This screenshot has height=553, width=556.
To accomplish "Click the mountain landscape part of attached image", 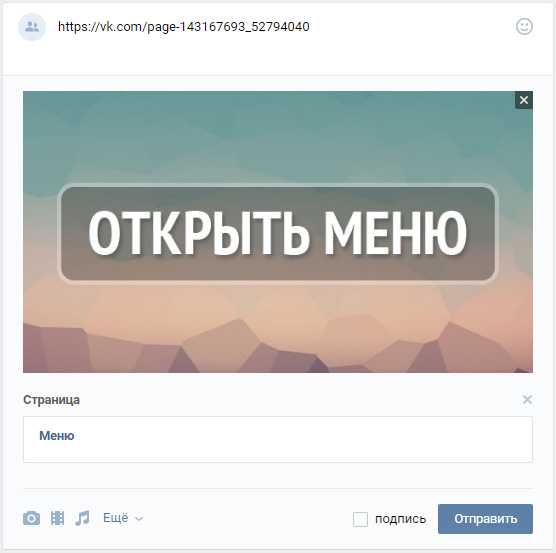I will 278,347.
